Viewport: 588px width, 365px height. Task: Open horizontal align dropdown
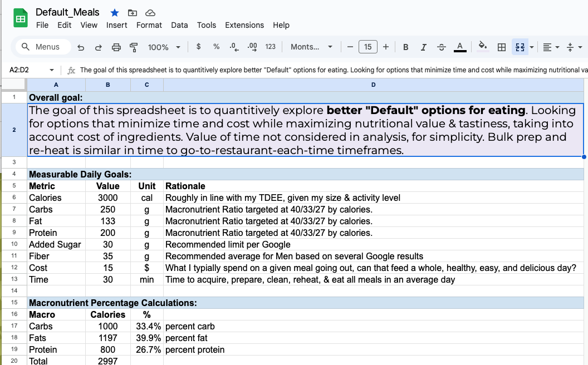[551, 47]
